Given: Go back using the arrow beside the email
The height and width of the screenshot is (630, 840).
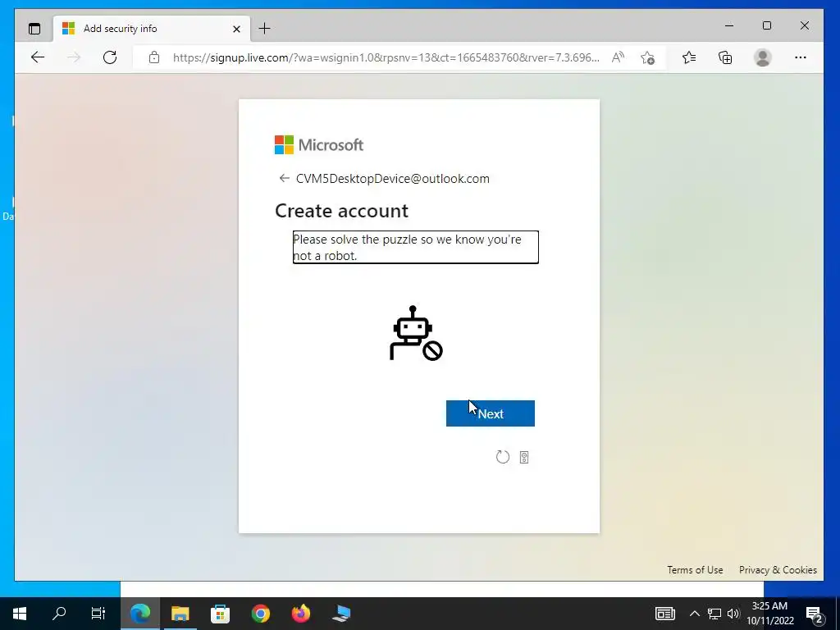Looking at the screenshot, I should tap(285, 178).
